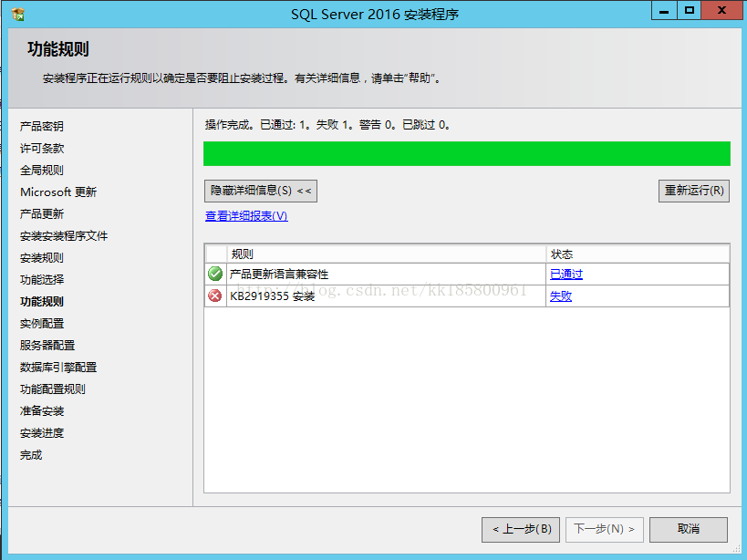Image resolution: width=747 pixels, height=560 pixels.
Task: Click the 重新运行(R) re-run button
Action: tap(693, 191)
